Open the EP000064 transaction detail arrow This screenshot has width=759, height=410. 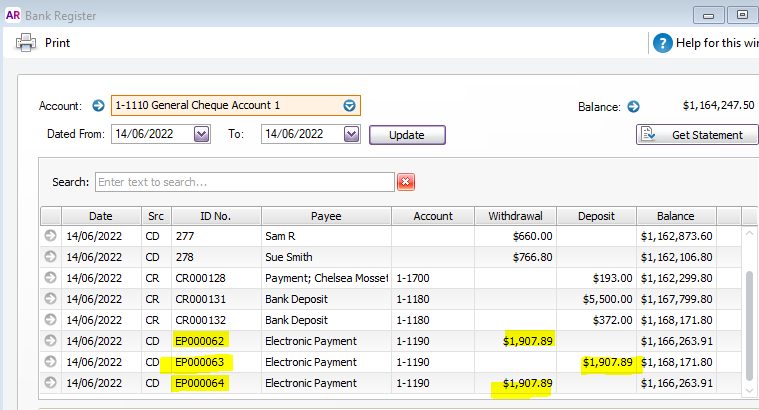tap(50, 383)
